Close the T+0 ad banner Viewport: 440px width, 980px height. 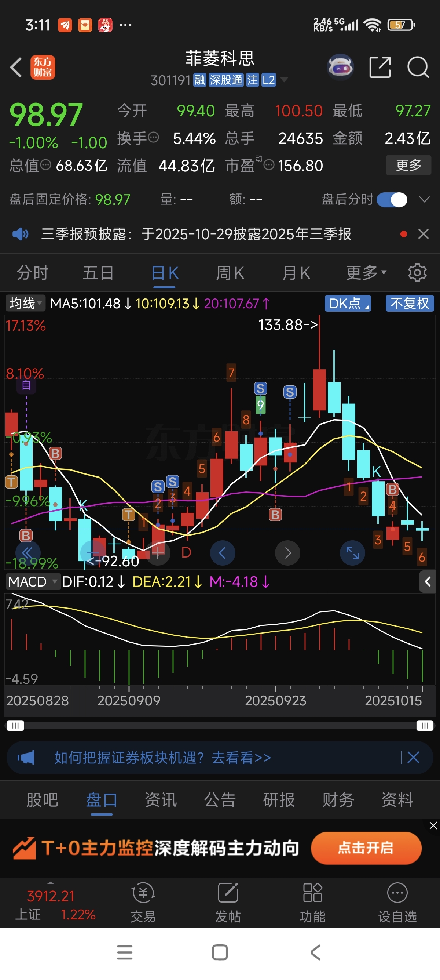(433, 825)
